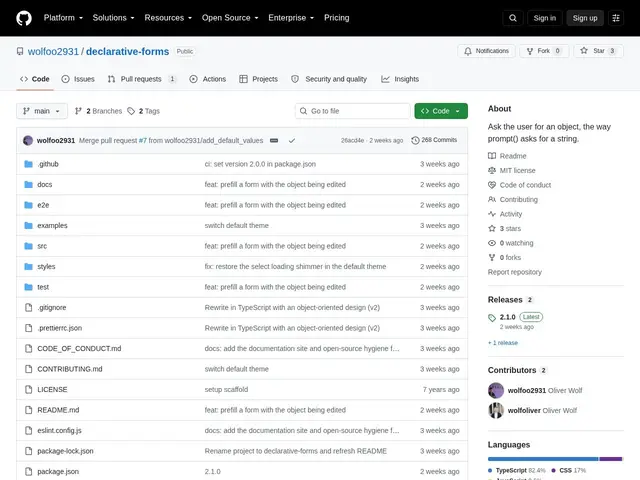Screen dimensions: 640x480
Task: Click the star icon beside 3 stars
Action: point(492,229)
